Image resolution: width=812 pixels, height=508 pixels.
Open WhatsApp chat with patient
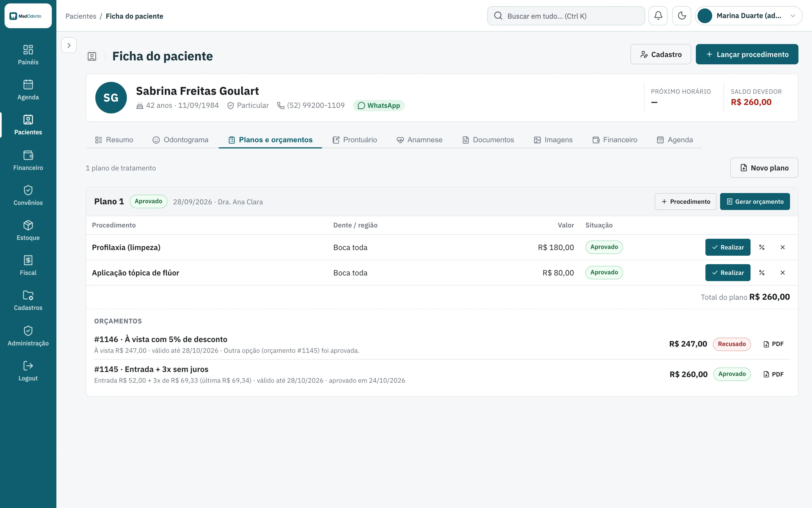379,106
